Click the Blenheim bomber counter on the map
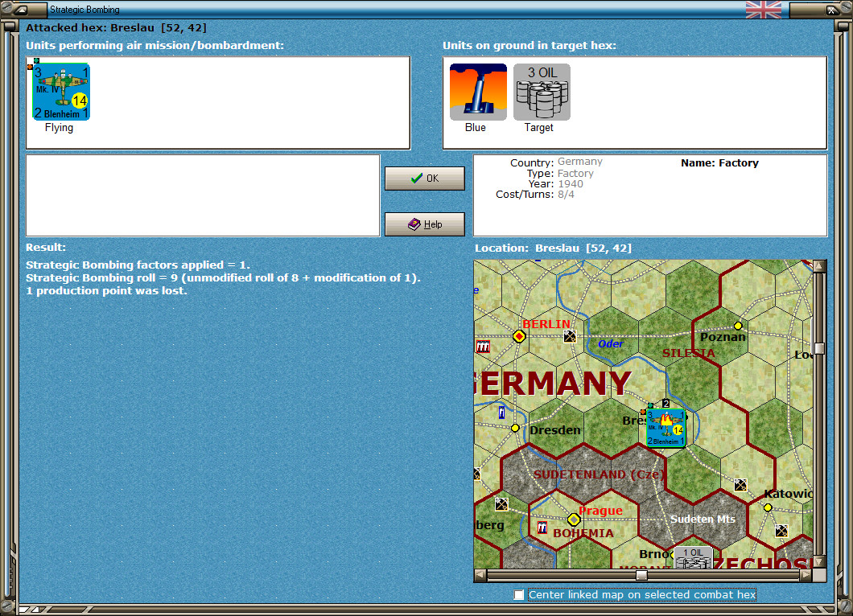853x616 pixels. [666, 428]
